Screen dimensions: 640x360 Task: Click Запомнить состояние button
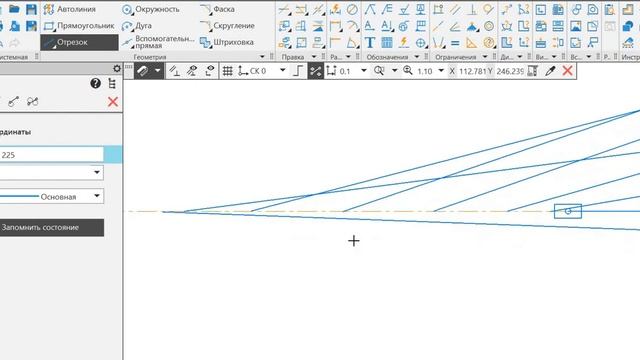pyautogui.click(x=52, y=227)
